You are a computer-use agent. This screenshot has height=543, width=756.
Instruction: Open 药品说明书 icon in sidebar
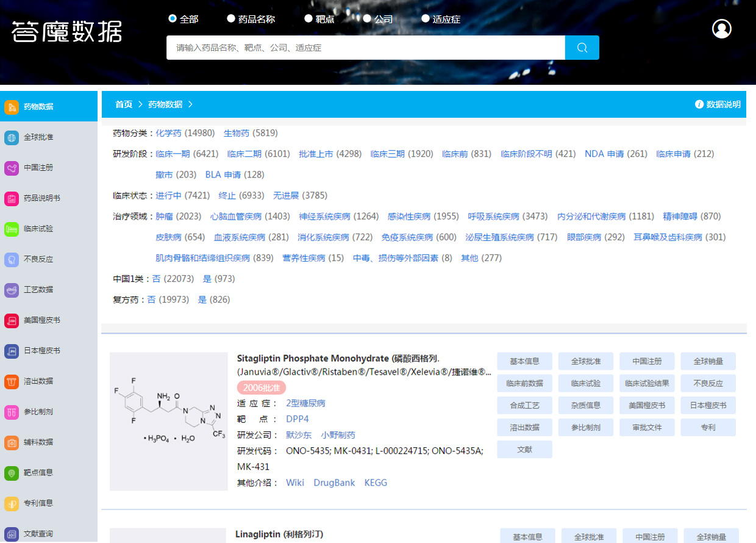pyautogui.click(x=12, y=198)
